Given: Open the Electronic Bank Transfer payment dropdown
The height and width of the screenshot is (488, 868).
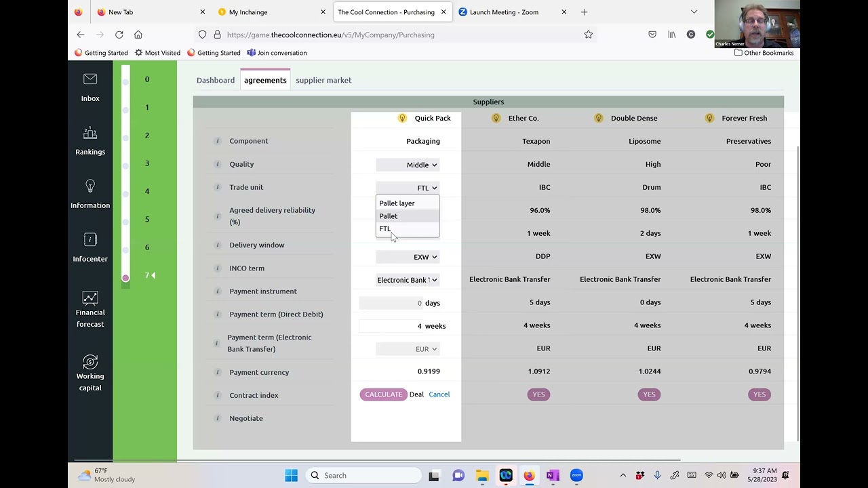Looking at the screenshot, I should pyautogui.click(x=408, y=280).
